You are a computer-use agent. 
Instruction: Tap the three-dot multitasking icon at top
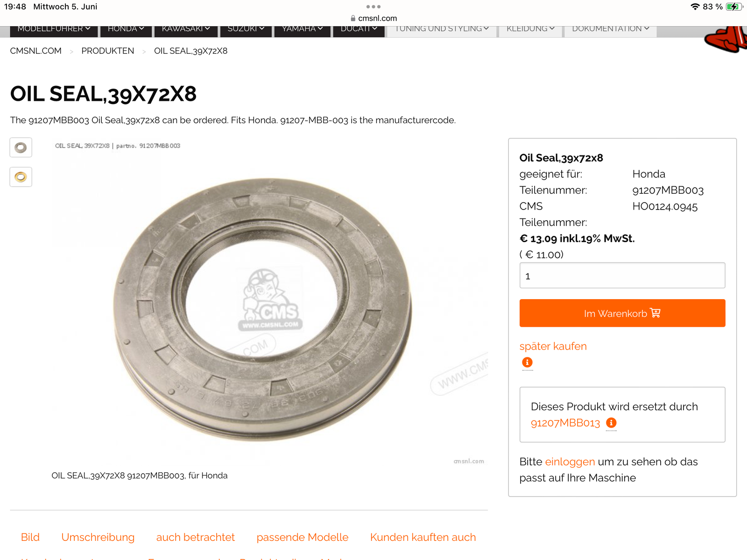[373, 7]
